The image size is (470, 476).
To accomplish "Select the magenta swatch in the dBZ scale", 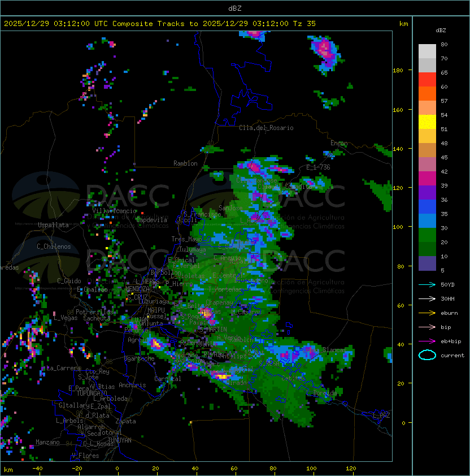I will click(x=427, y=179).
